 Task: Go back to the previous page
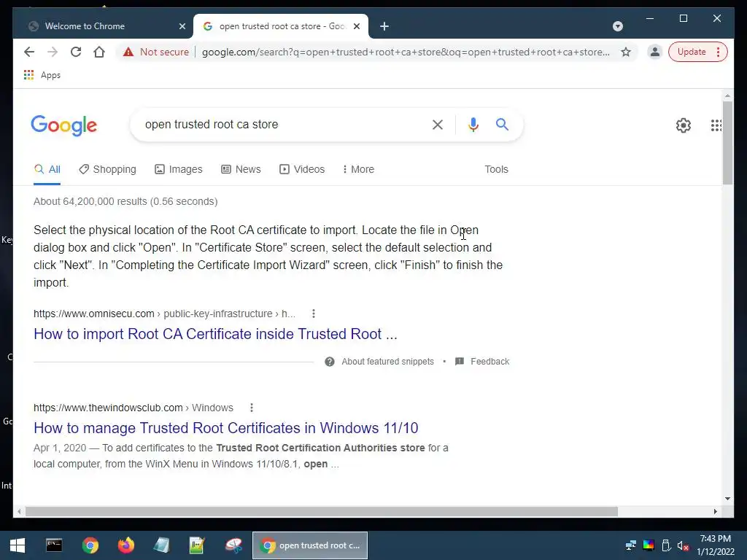click(29, 52)
